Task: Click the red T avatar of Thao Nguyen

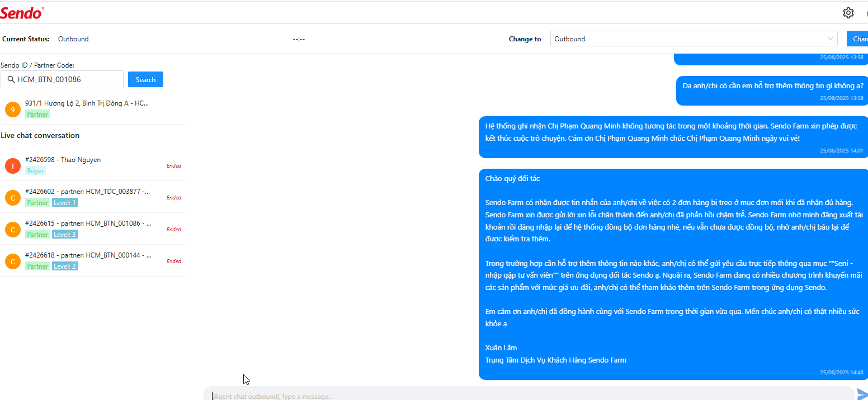Action: pos(13,166)
